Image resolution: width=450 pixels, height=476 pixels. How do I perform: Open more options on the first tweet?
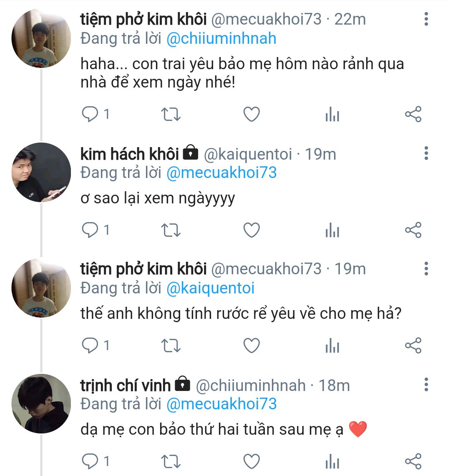tap(426, 19)
